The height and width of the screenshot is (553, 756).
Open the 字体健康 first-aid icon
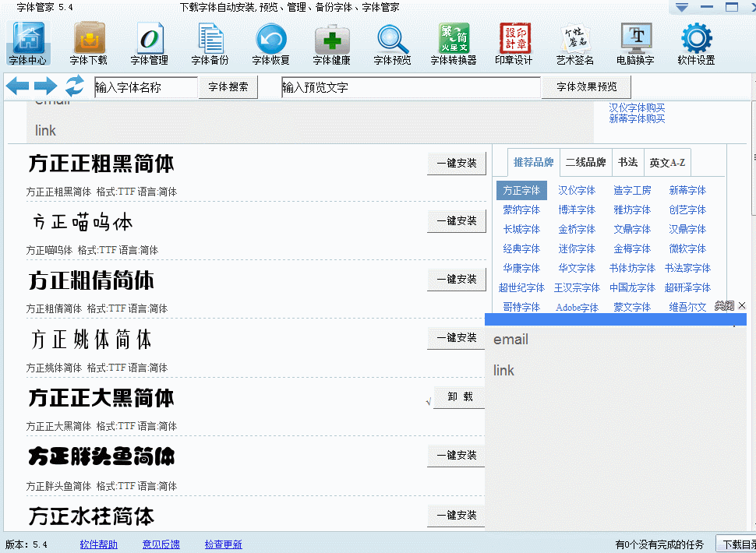point(332,43)
